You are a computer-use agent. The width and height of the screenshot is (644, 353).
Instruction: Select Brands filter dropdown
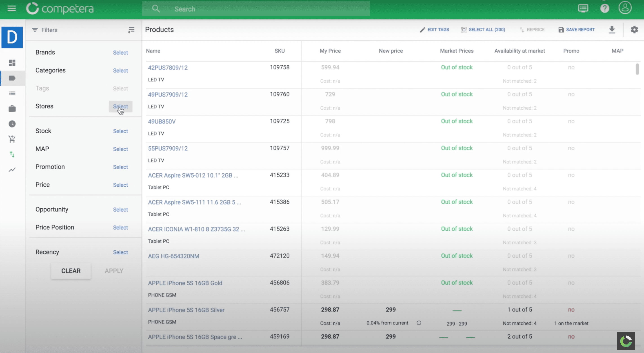coord(120,52)
